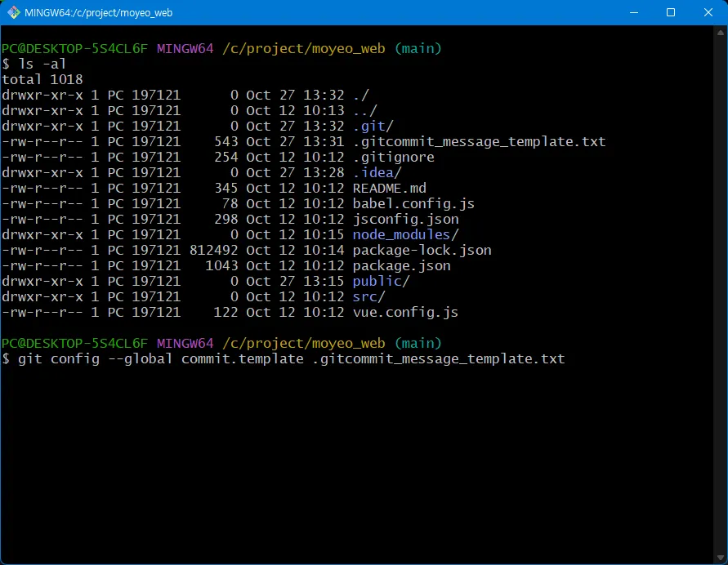Maximize the MINGW64 terminal window
The width and height of the screenshot is (728, 565).
(x=671, y=13)
